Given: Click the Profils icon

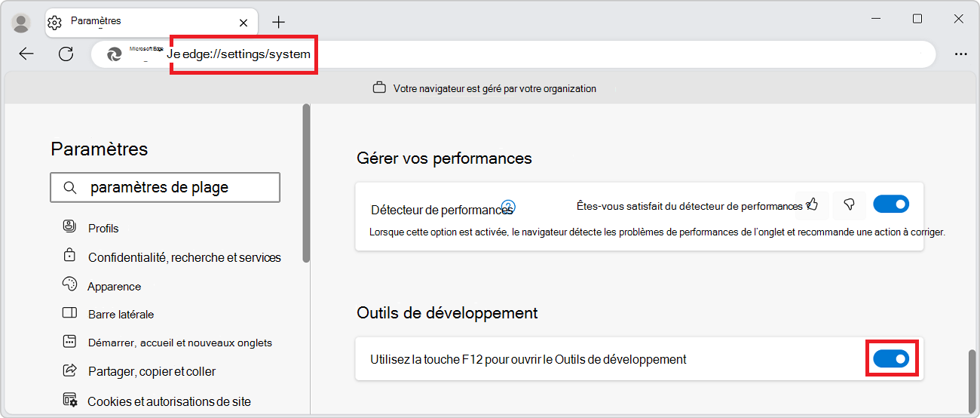Looking at the screenshot, I should click(69, 226).
